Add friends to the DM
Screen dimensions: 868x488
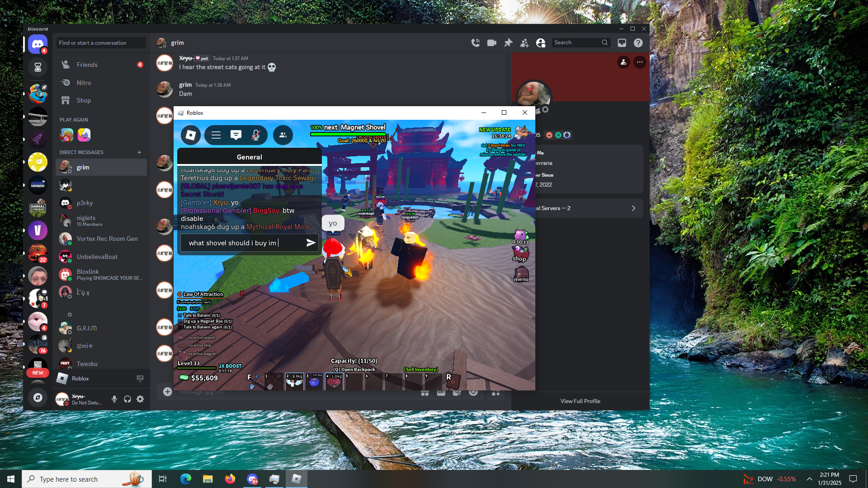click(x=524, y=42)
